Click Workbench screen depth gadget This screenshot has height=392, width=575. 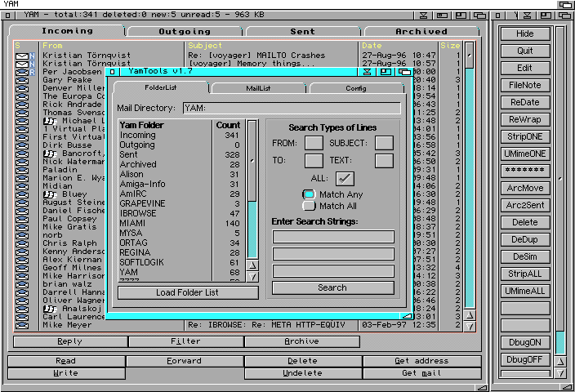point(565,4)
